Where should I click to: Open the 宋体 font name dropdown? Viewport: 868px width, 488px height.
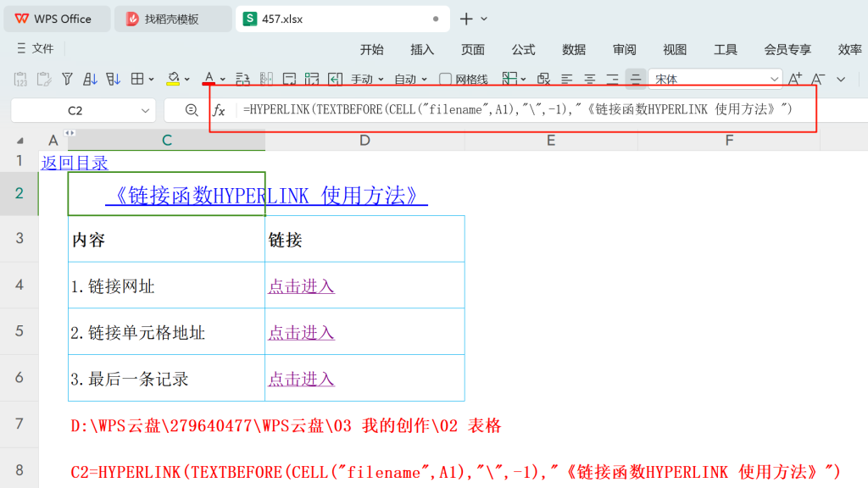coord(774,80)
